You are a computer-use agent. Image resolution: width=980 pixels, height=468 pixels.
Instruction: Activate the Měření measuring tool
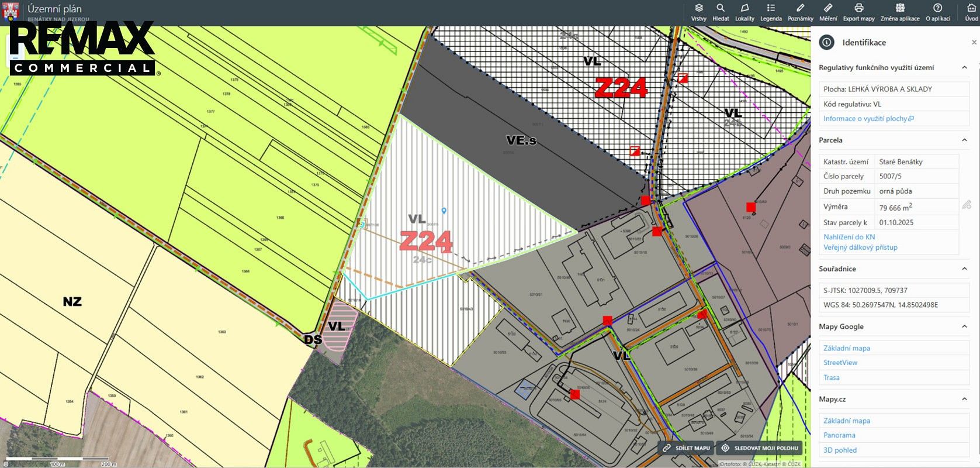coord(828,12)
